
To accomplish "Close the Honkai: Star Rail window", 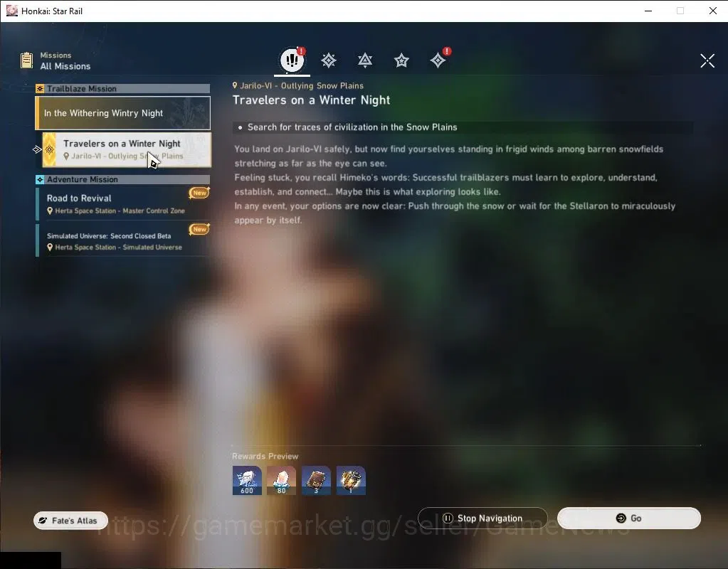I will 712,11.
